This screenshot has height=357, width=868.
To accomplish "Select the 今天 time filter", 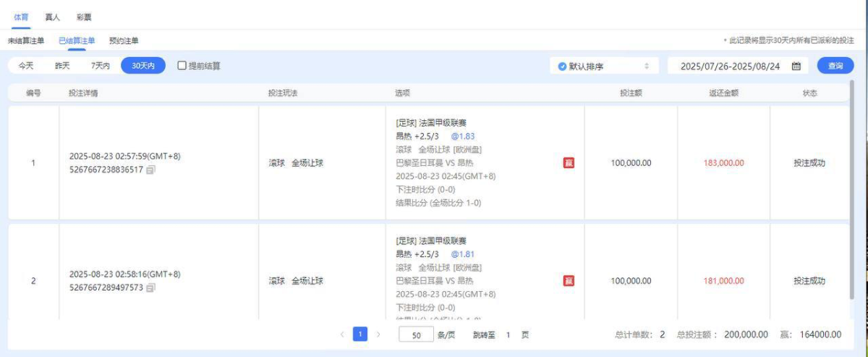I will (x=26, y=66).
